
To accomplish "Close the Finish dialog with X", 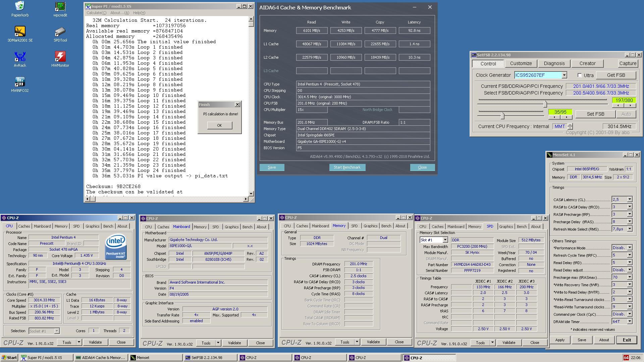I will click(237, 105).
